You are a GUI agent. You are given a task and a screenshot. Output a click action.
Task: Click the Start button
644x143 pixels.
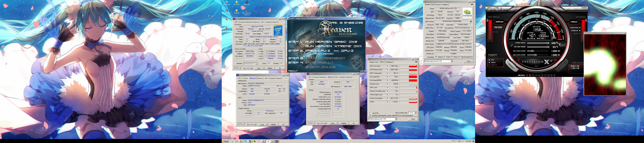point(226,141)
